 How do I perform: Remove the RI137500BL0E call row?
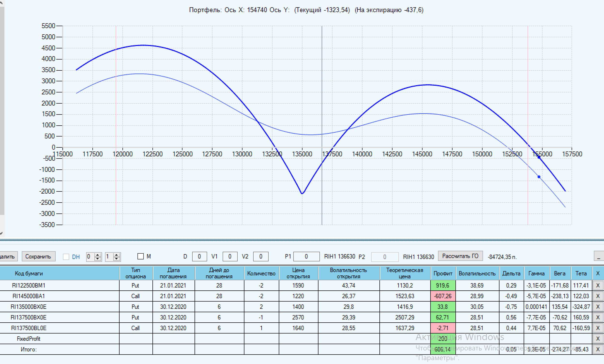598,328
